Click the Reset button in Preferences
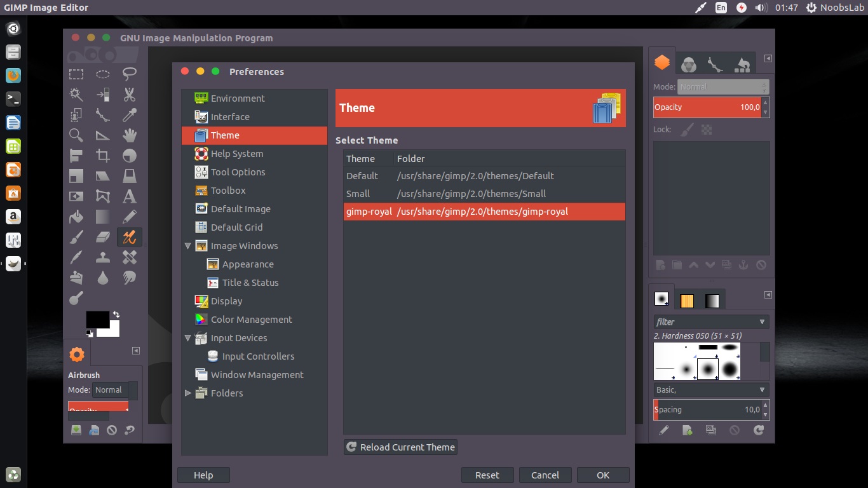 point(487,475)
